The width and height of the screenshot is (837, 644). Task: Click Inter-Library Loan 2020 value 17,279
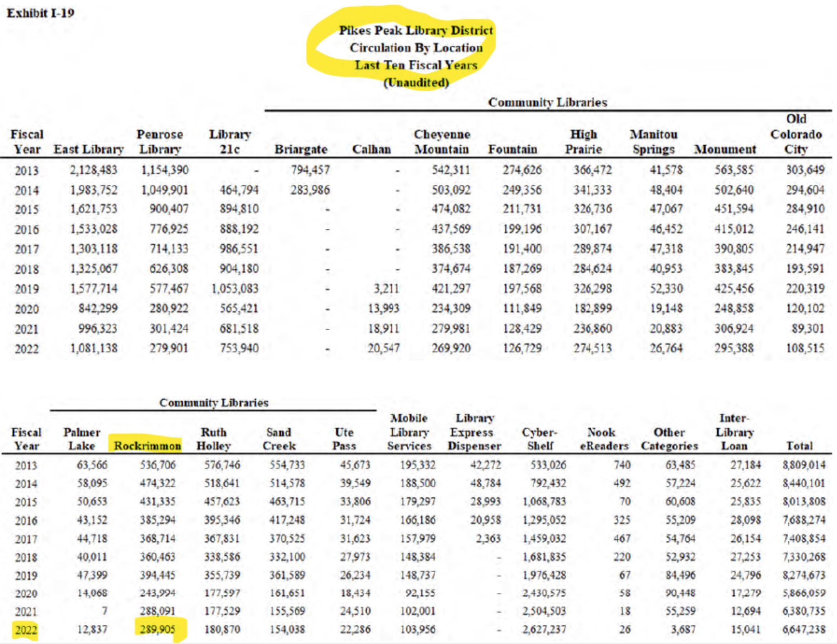[746, 593]
